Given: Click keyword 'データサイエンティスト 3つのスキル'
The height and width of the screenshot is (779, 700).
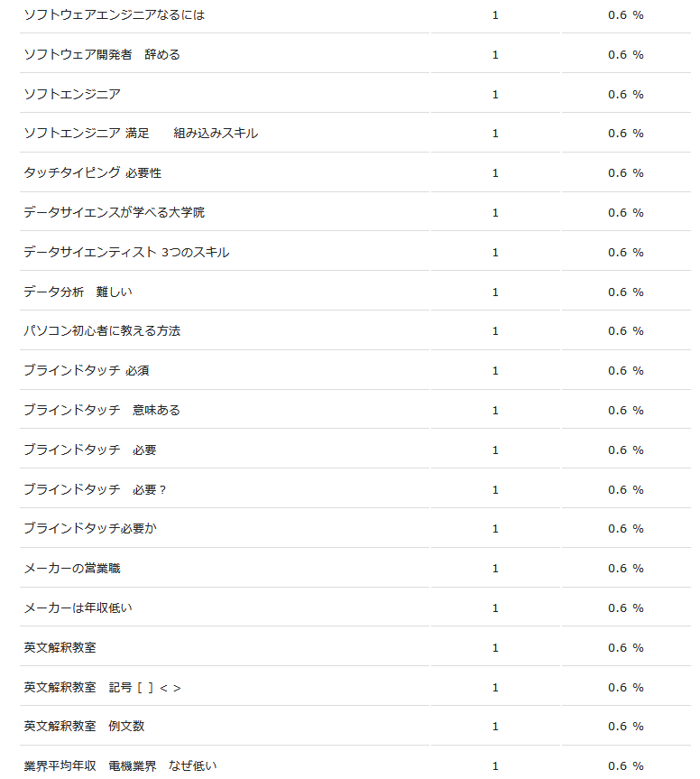Looking at the screenshot, I should (126, 253).
